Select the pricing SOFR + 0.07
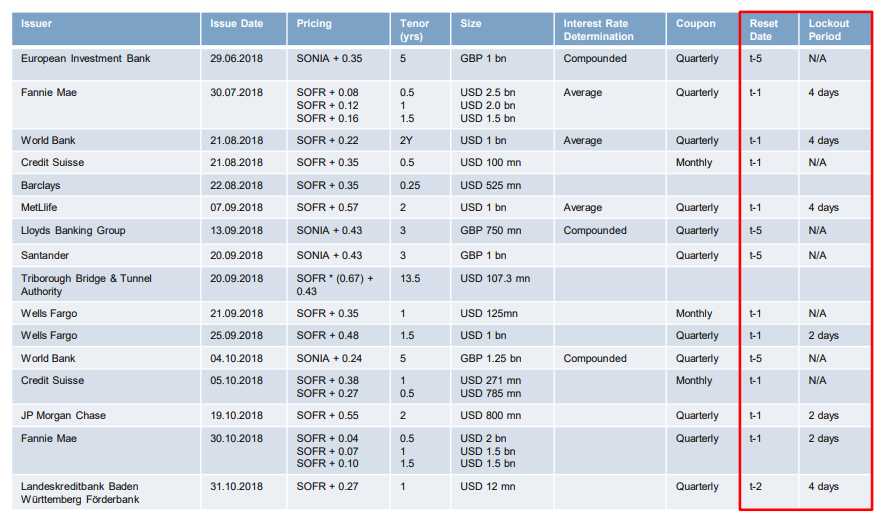Screen dimensions: 884x517 click(x=328, y=452)
